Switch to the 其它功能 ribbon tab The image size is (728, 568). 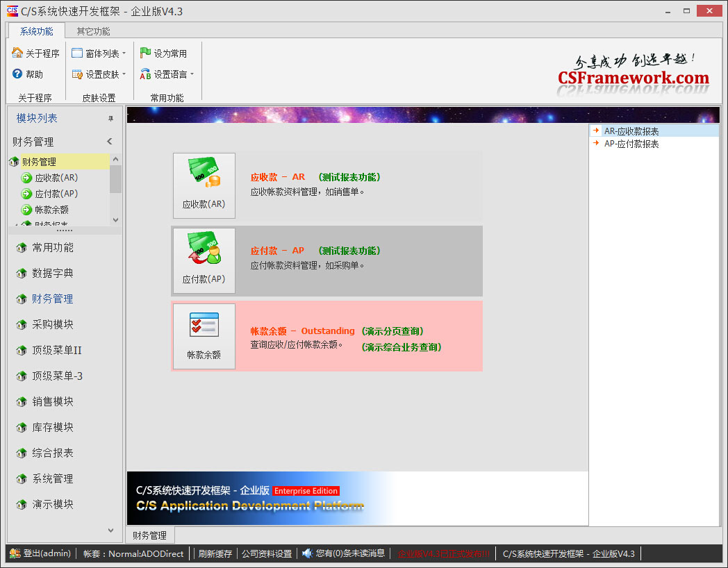(93, 31)
